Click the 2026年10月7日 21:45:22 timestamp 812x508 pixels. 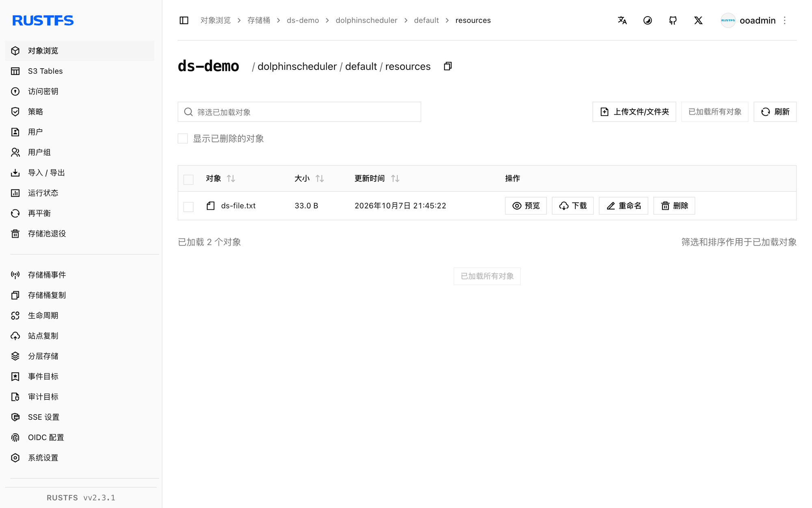[400, 206]
